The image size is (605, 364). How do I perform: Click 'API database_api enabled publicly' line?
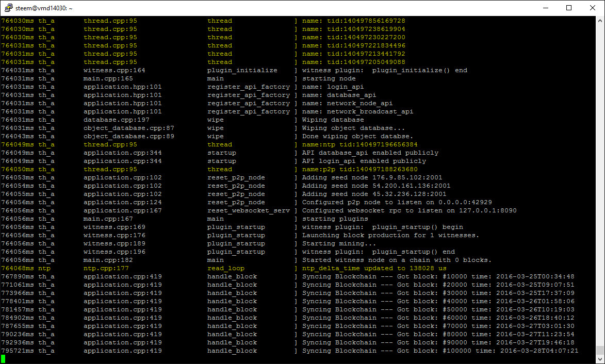coord(370,153)
